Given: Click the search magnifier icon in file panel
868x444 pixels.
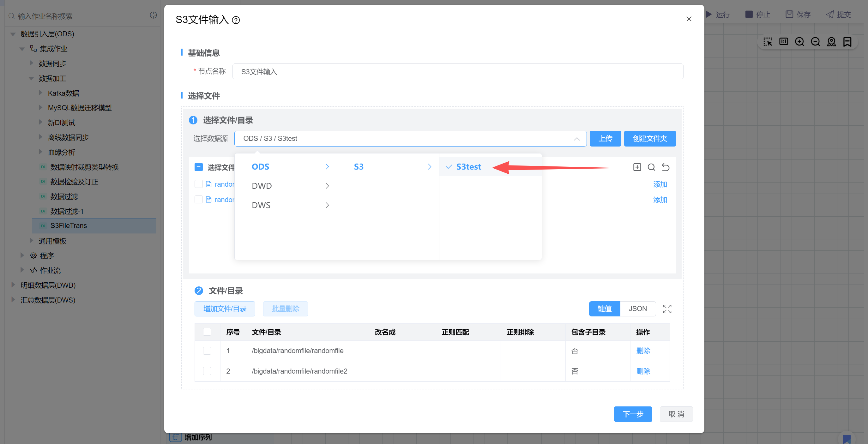Looking at the screenshot, I should (651, 167).
